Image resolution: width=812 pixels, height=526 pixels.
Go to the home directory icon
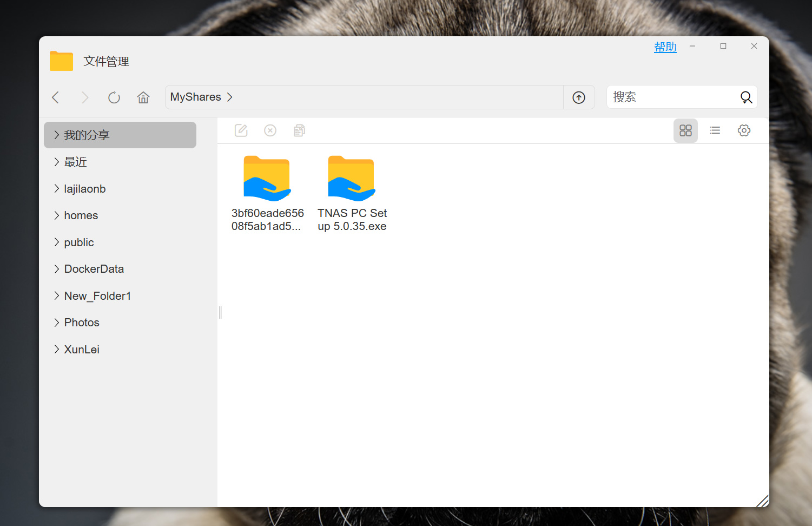pos(143,97)
